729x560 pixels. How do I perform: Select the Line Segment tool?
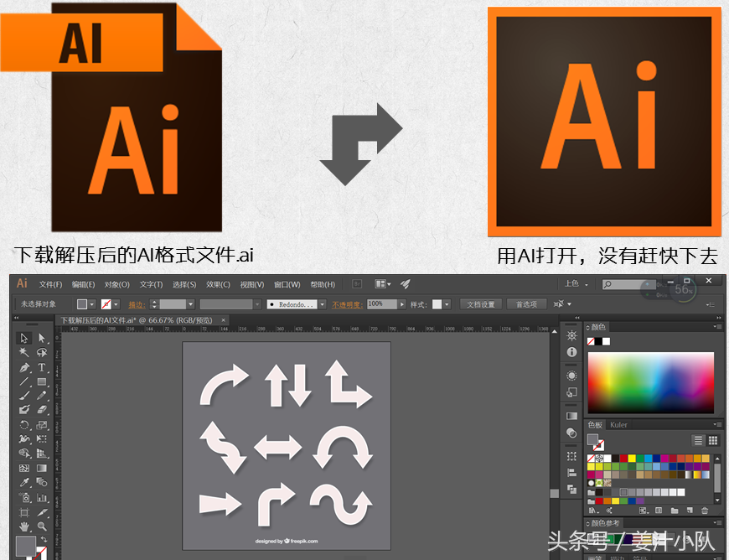[x=24, y=382]
